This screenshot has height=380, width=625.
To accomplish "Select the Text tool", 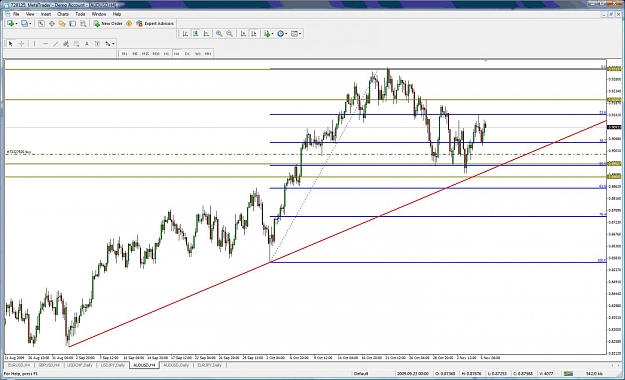I will (86, 44).
